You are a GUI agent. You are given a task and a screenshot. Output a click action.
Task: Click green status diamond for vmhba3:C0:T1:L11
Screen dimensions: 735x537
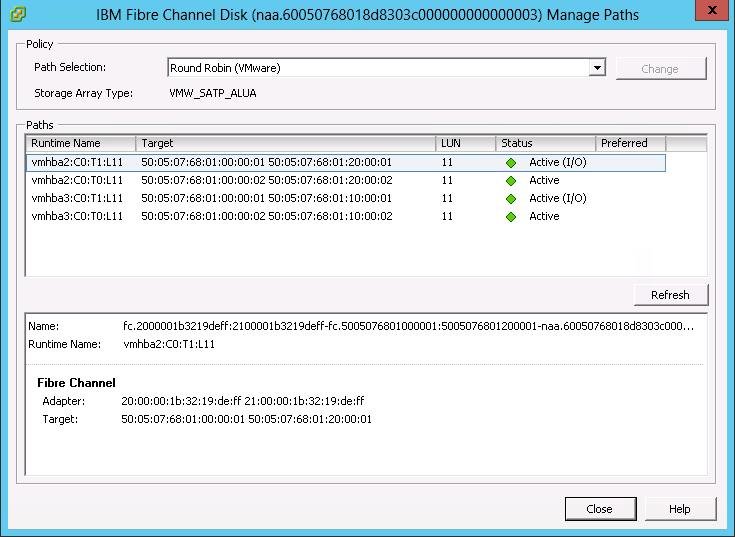click(x=511, y=199)
